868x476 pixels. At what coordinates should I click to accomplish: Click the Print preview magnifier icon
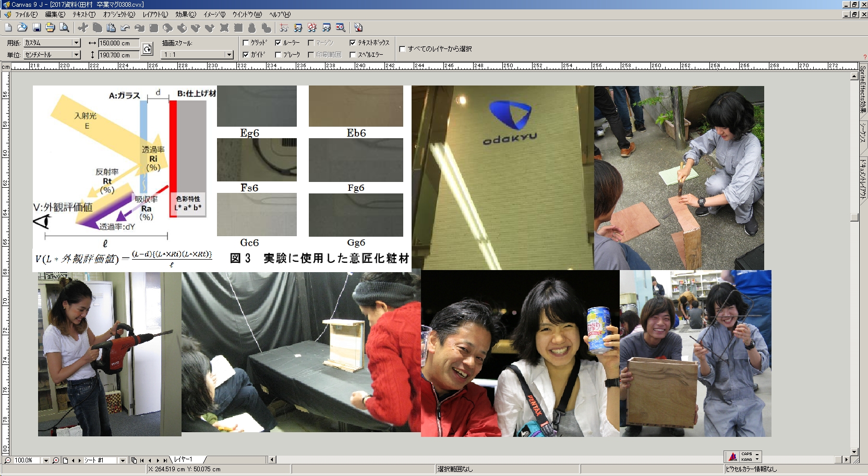[64, 28]
